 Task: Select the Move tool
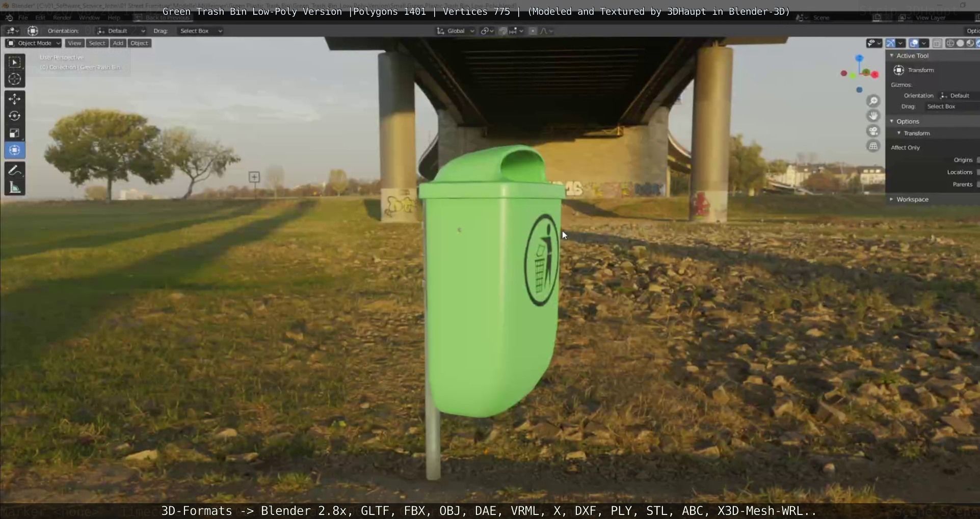(14, 99)
